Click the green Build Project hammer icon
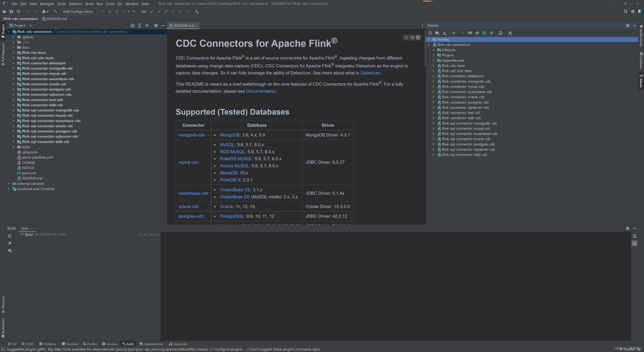 (x=55, y=12)
